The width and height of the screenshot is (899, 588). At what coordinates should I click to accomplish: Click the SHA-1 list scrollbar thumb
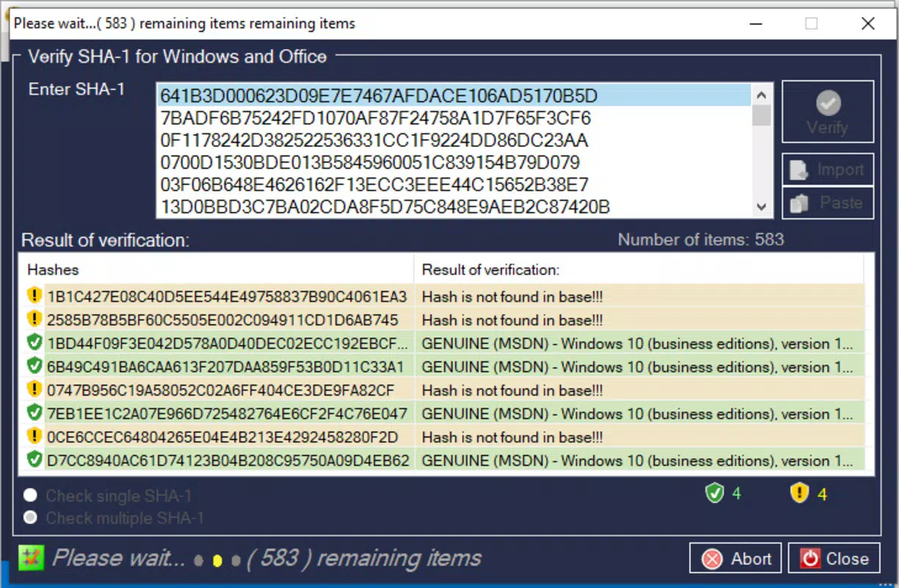point(762,115)
